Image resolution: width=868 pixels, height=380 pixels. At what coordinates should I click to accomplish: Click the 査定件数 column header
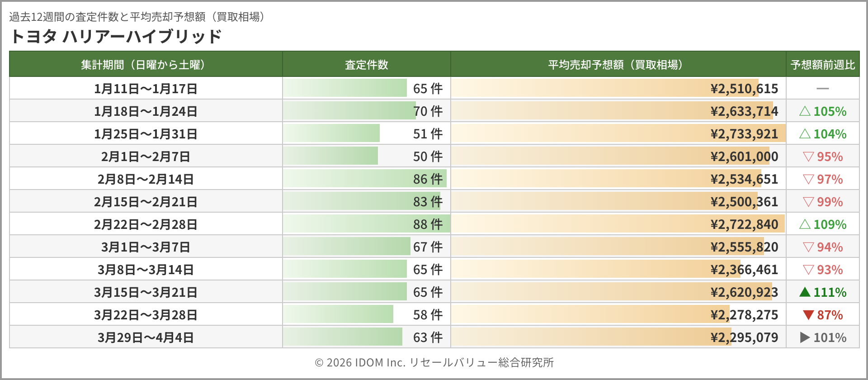point(366,65)
